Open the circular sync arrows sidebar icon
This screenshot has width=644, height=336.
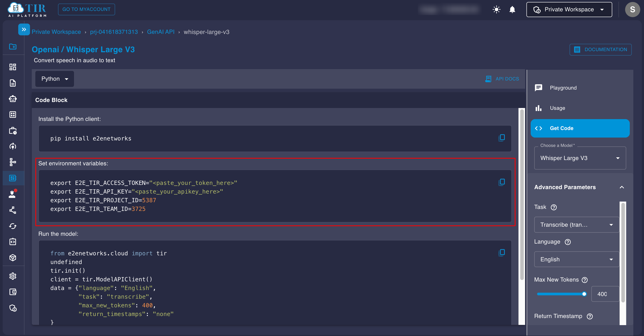(x=13, y=226)
